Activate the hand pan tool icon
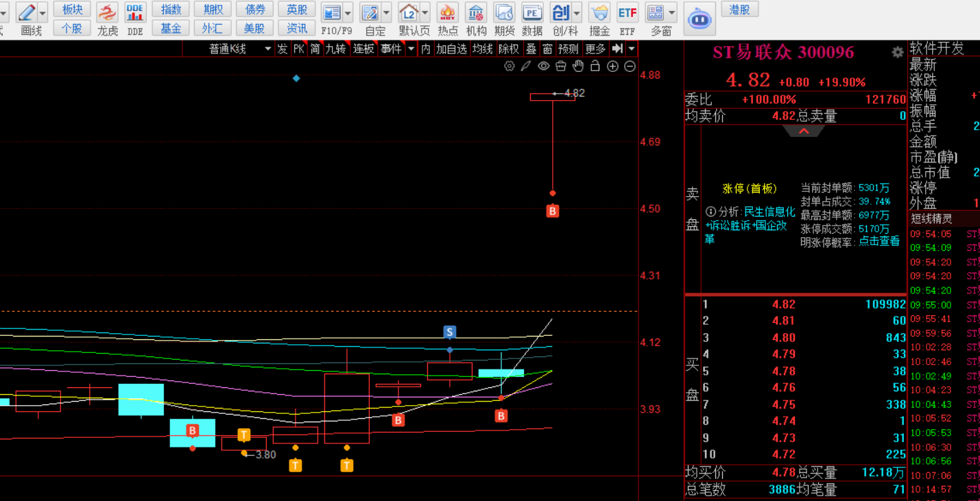Image resolution: width=980 pixels, height=501 pixels. pyautogui.click(x=578, y=66)
